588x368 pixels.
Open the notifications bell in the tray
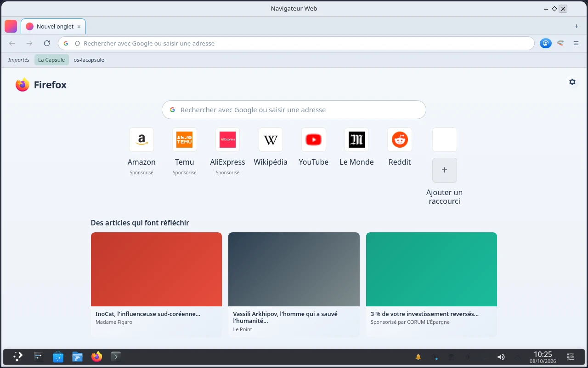(x=418, y=357)
